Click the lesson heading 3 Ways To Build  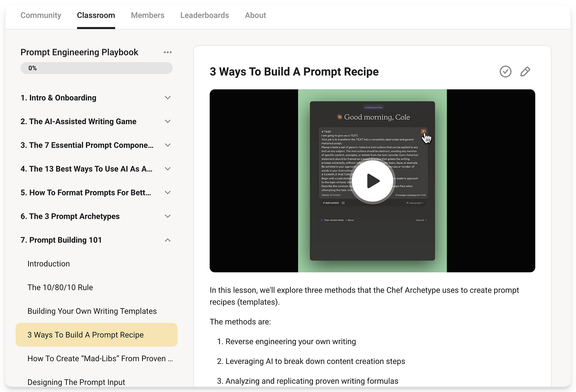pos(294,72)
